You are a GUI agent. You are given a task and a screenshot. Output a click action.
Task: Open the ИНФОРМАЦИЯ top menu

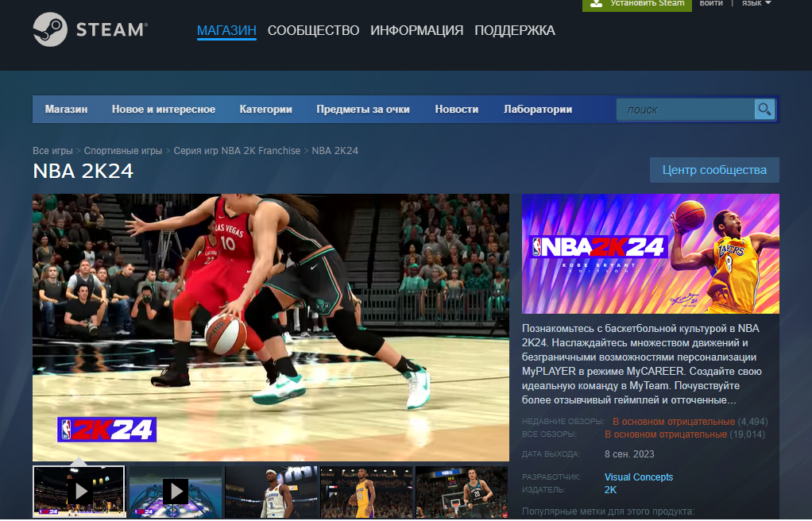point(417,30)
